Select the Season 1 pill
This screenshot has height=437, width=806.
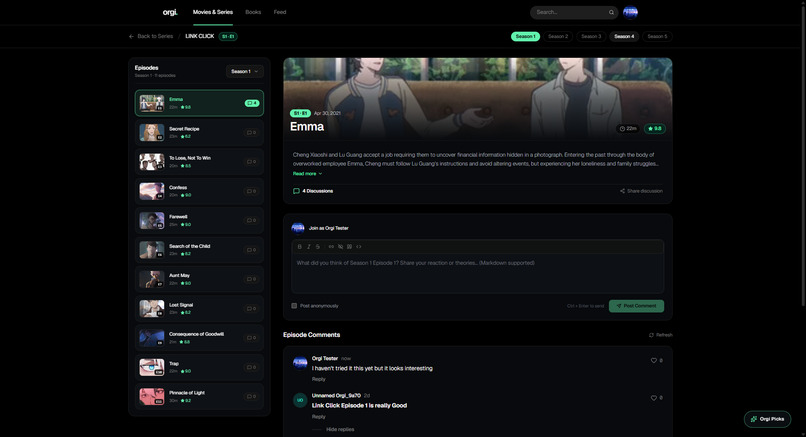pos(525,37)
